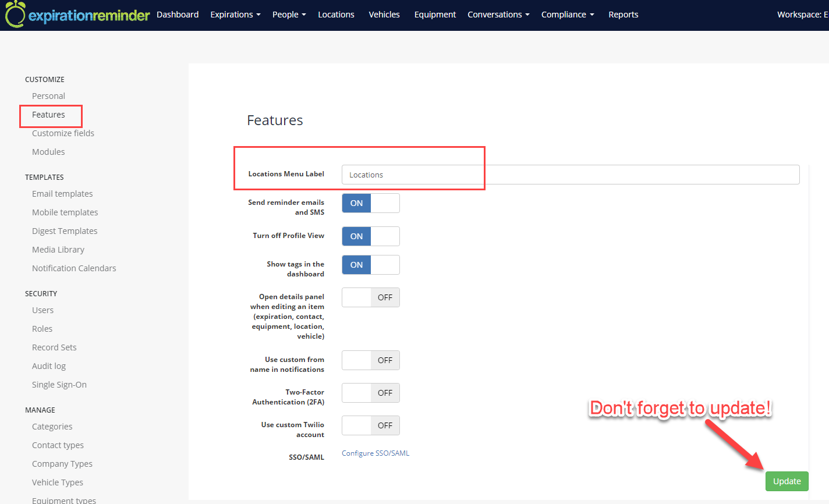Expand the Expirations dropdown menu

(235, 15)
